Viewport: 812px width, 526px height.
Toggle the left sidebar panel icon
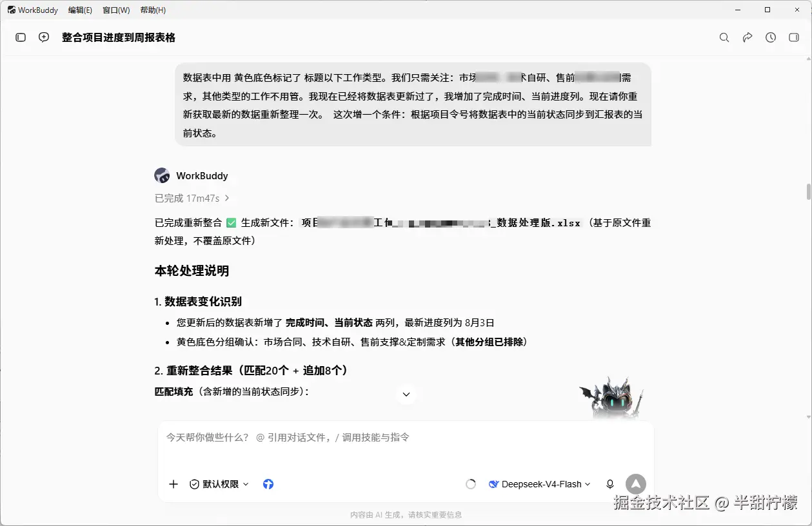(21, 37)
